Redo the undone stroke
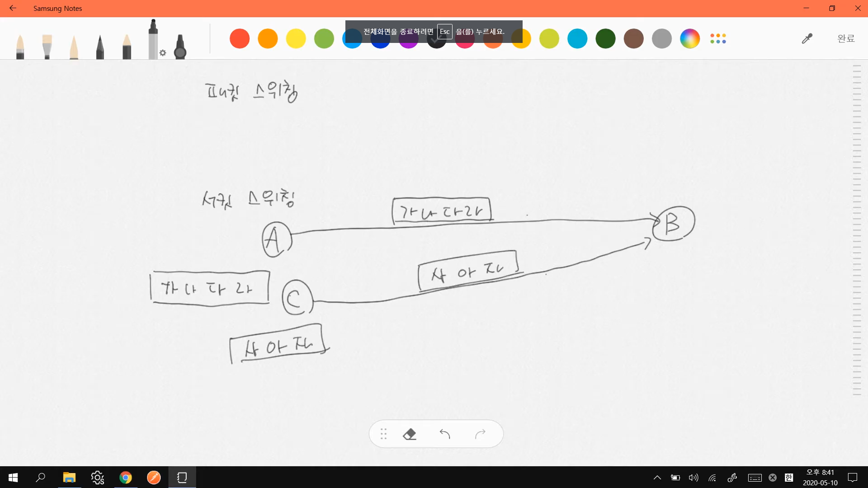 (x=480, y=434)
